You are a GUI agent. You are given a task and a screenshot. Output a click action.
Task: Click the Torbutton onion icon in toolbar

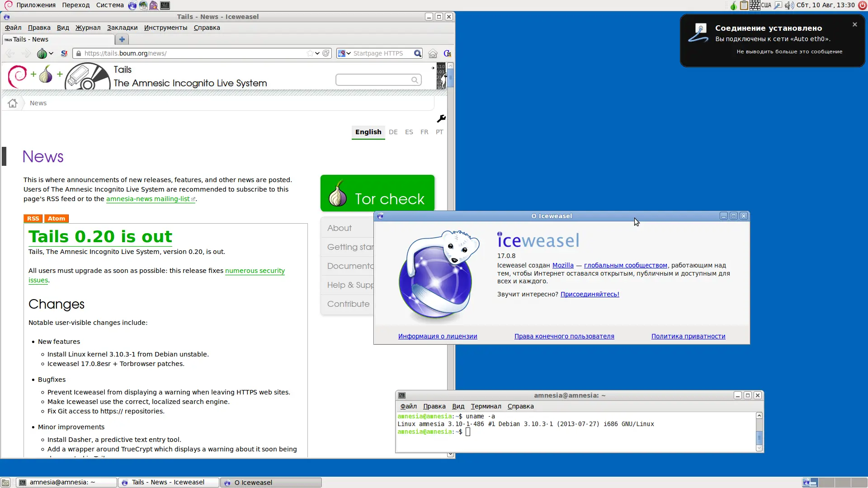click(42, 53)
